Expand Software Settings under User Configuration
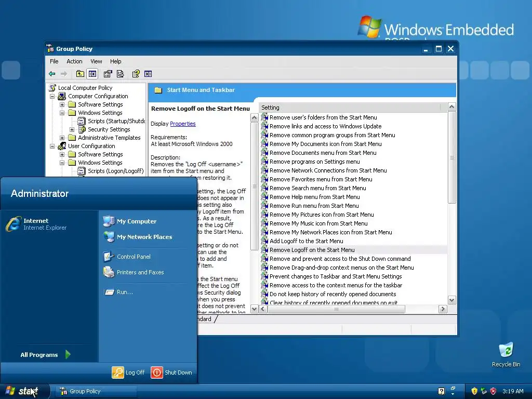The height and width of the screenshot is (399, 532). coord(62,154)
